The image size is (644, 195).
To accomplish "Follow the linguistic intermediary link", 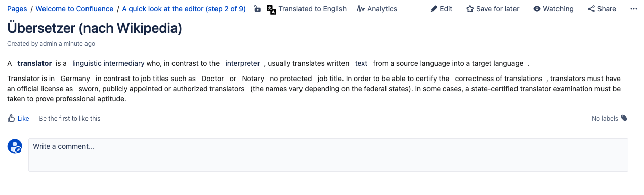I will click(108, 63).
